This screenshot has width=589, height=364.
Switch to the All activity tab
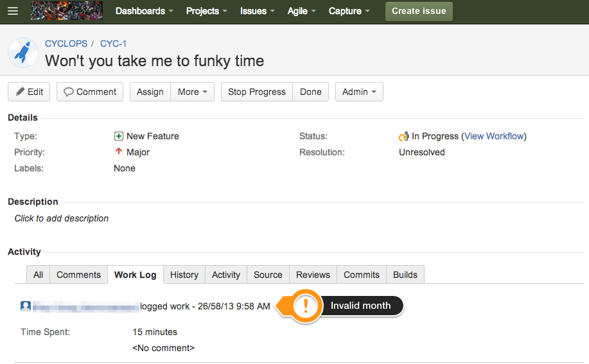point(38,275)
